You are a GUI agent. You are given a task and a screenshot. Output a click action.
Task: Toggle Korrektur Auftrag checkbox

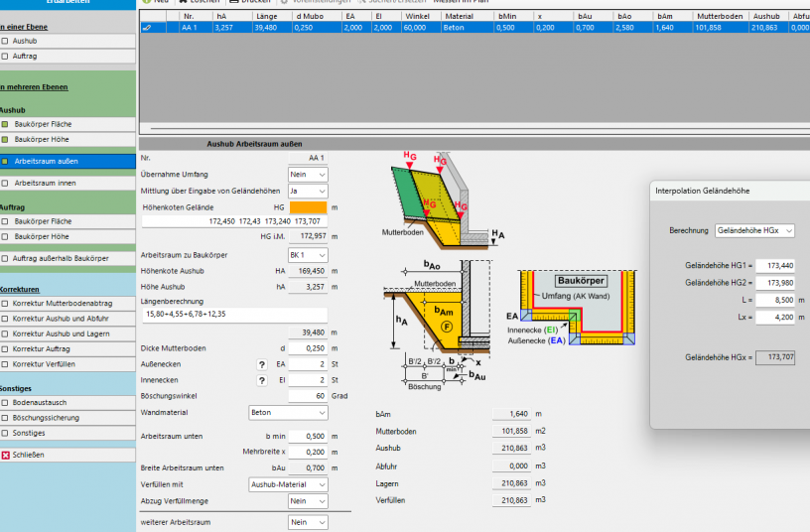point(5,349)
